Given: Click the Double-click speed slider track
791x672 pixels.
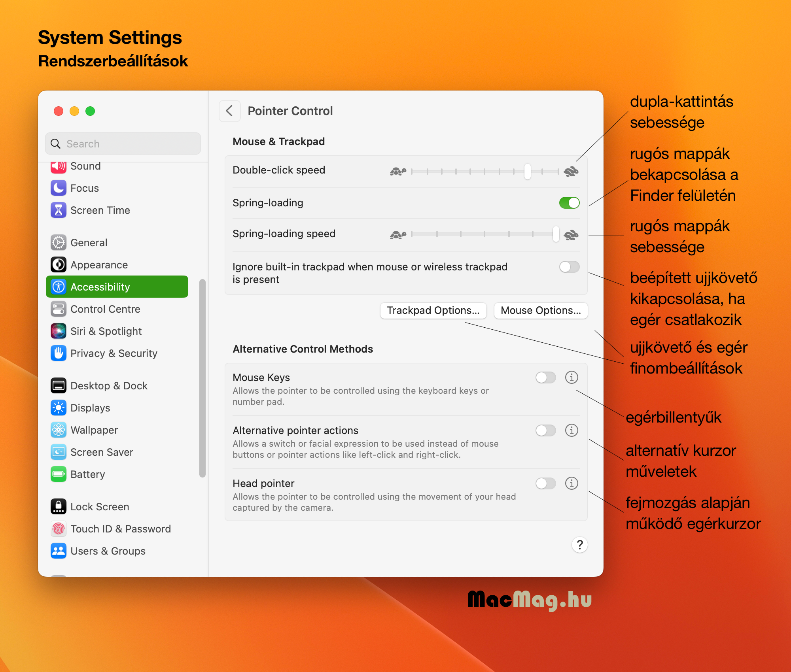Looking at the screenshot, I should pos(485,172).
